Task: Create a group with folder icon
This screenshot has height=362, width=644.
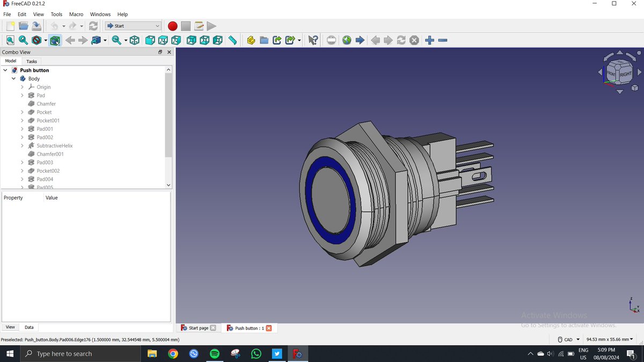Action: [264, 40]
